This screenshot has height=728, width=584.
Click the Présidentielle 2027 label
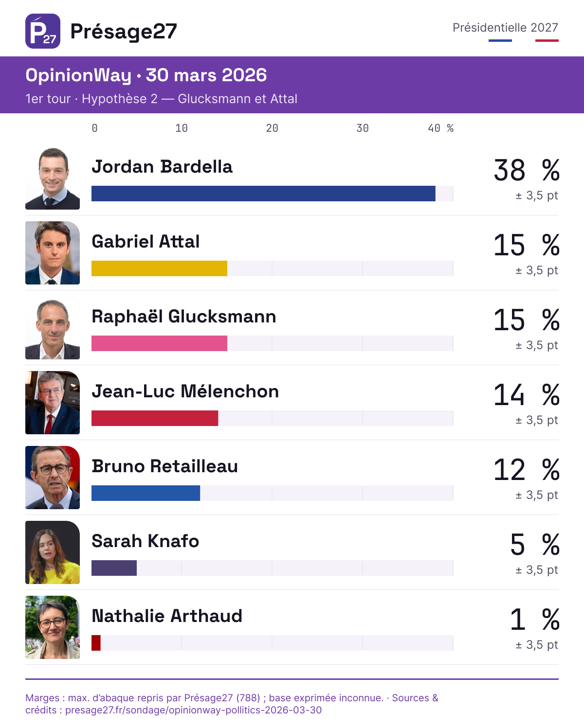(505, 28)
